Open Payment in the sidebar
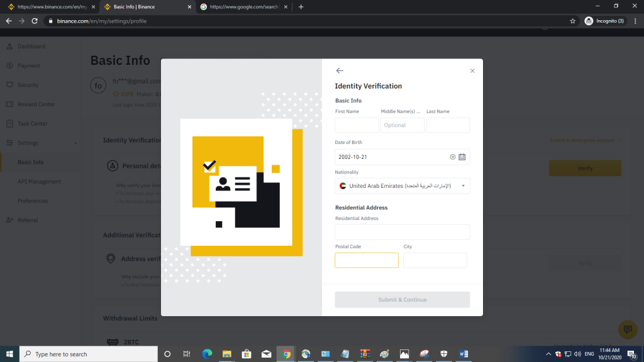The width and height of the screenshot is (644, 362). tap(29, 65)
